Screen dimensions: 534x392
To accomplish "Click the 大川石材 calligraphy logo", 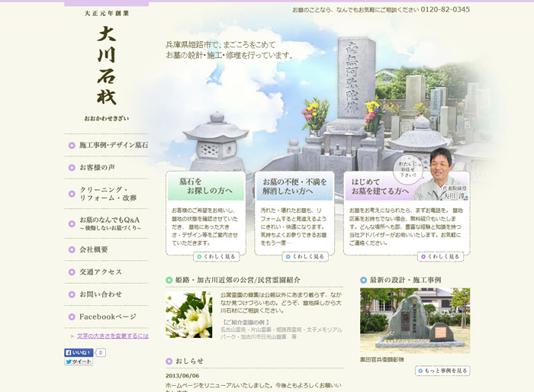I will click(107, 66).
